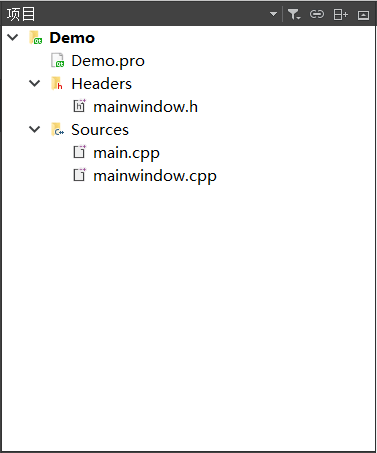The width and height of the screenshot is (377, 453).
Task: Collapse the Demo project node
Action: pyautogui.click(x=13, y=37)
